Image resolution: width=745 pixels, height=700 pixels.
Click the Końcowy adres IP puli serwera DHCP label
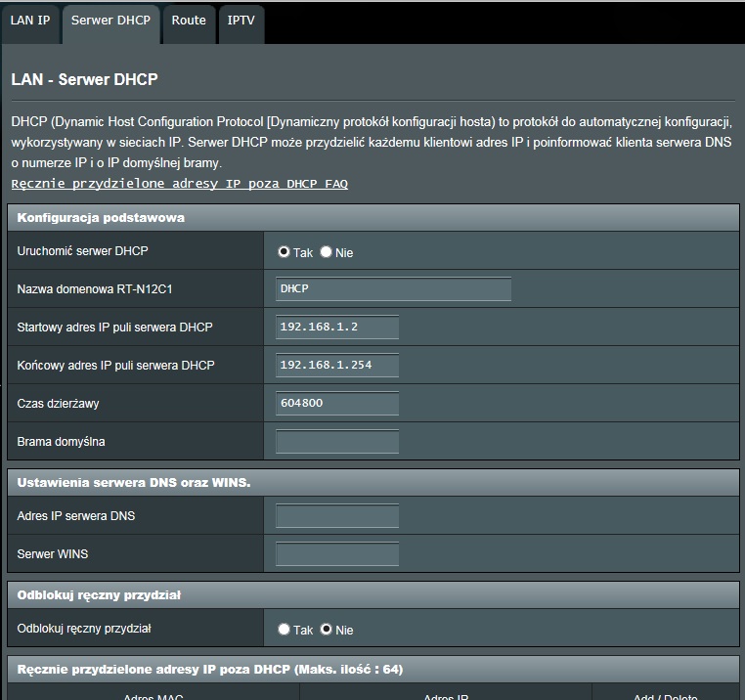[116, 365]
